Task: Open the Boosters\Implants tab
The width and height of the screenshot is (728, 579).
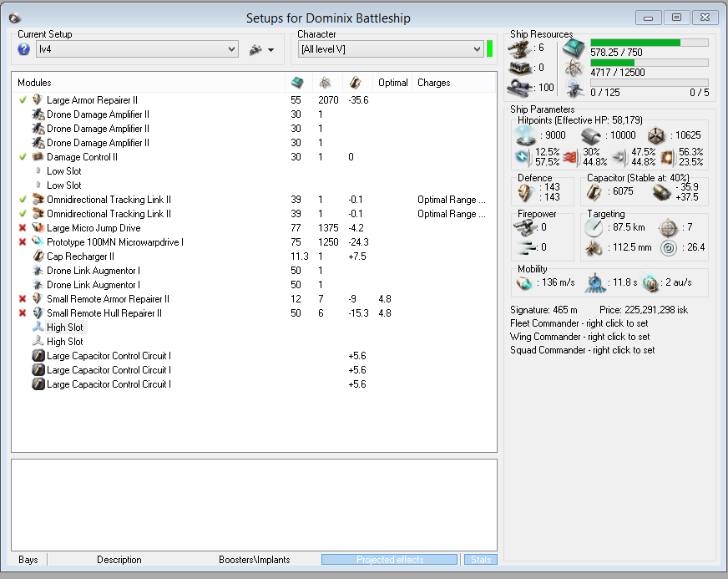Action: coord(255,560)
